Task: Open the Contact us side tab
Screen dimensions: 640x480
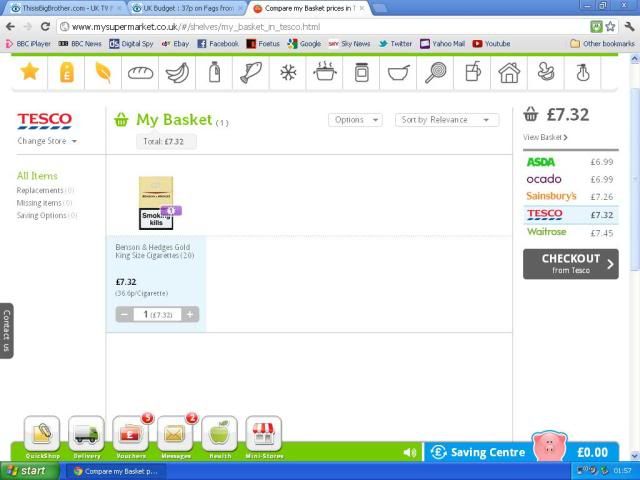Action: 7,331
